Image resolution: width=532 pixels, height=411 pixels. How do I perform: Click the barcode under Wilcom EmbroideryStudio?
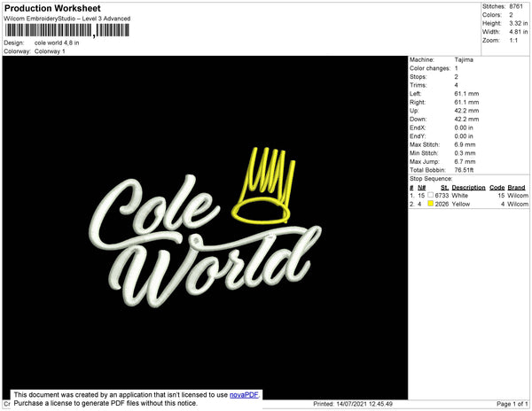point(67,30)
